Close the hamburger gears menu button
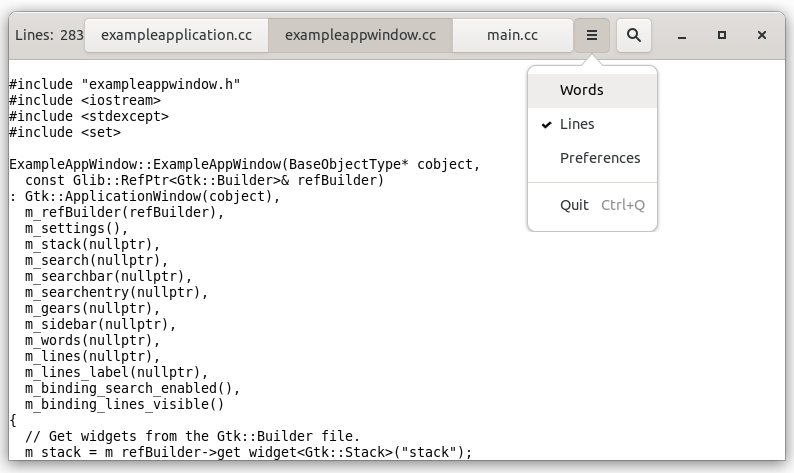This screenshot has height=473, width=794. tap(591, 35)
